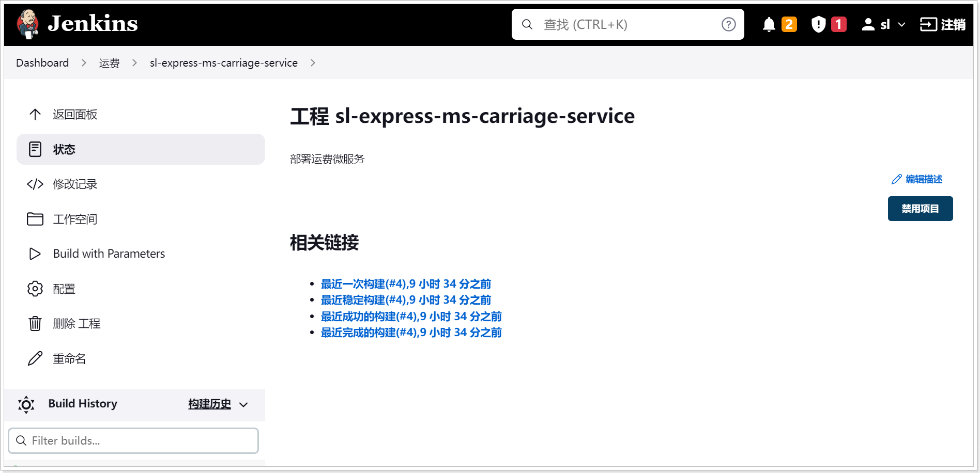Click the document icon beside 状态

click(x=35, y=149)
